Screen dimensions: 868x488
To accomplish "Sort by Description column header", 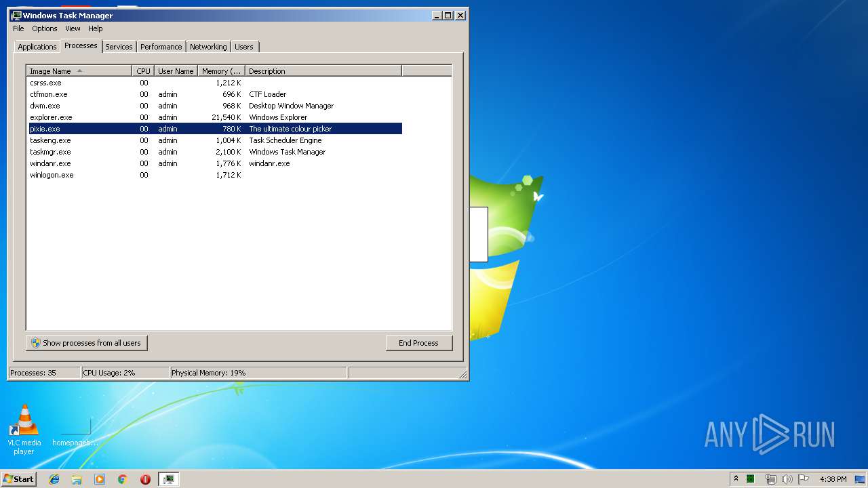I will 323,71.
